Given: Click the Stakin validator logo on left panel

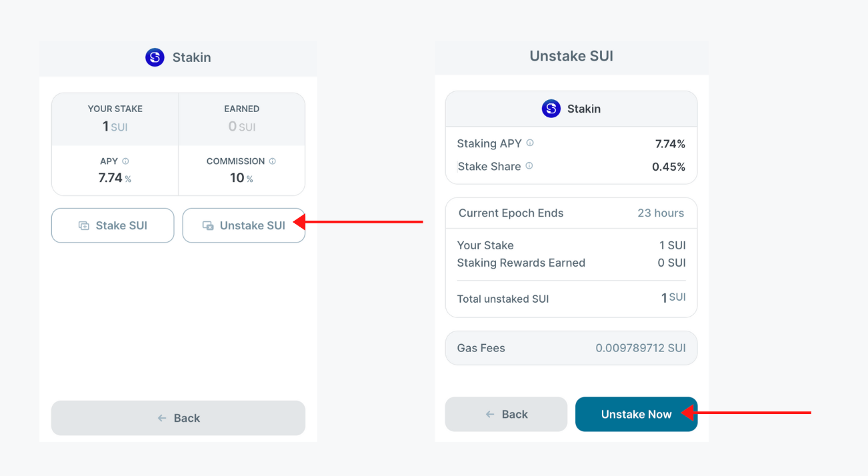Looking at the screenshot, I should point(155,57).
